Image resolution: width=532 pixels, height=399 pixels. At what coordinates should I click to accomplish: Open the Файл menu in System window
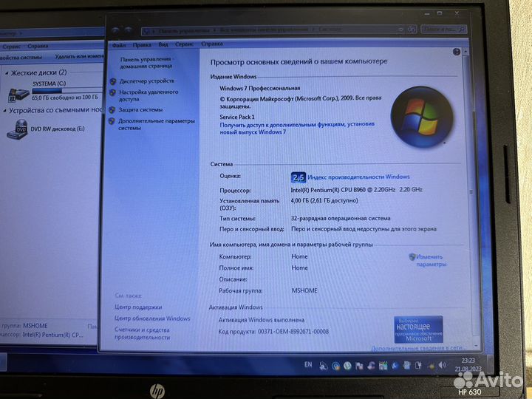(x=119, y=45)
